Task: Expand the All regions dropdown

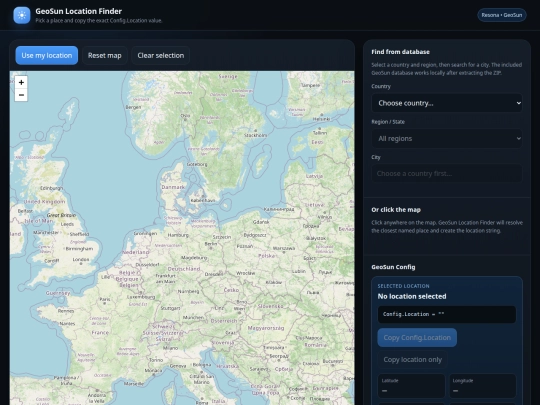Action: click(x=447, y=138)
